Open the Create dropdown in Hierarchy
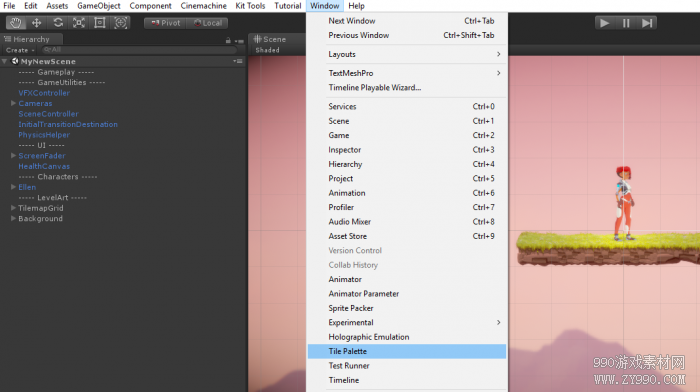This screenshot has width=700, height=392. click(x=20, y=50)
